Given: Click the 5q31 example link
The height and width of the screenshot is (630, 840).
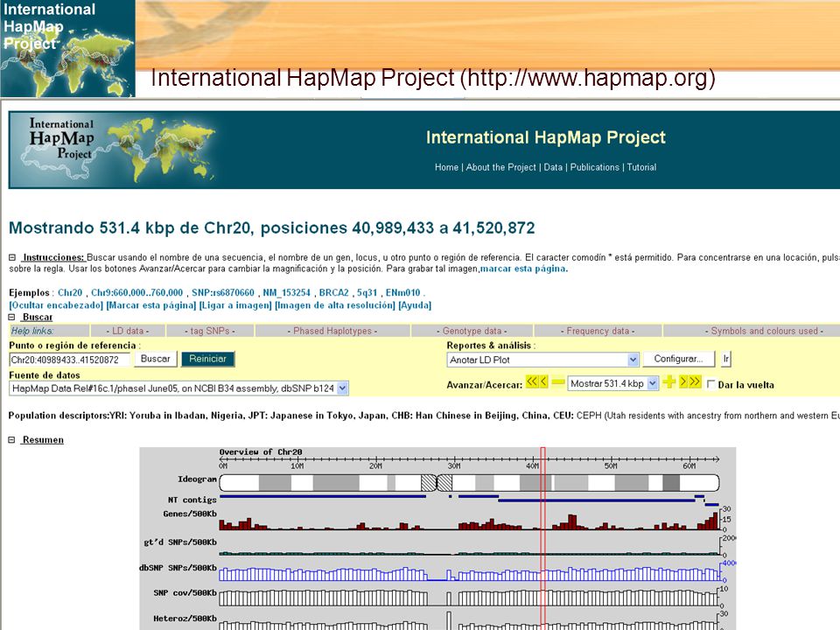Looking at the screenshot, I should [367, 293].
